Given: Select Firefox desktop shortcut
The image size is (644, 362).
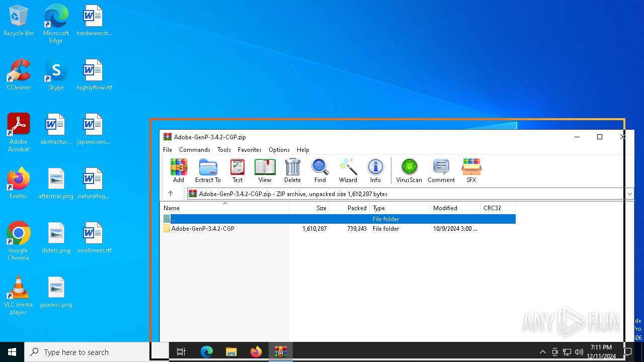Looking at the screenshot, I should tap(19, 184).
